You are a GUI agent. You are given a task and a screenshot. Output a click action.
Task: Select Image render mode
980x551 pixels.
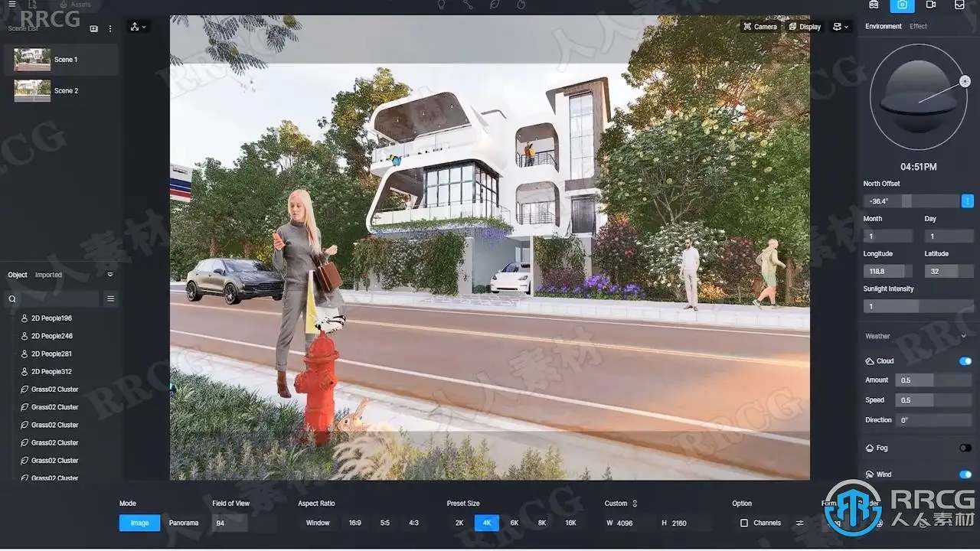tap(139, 523)
